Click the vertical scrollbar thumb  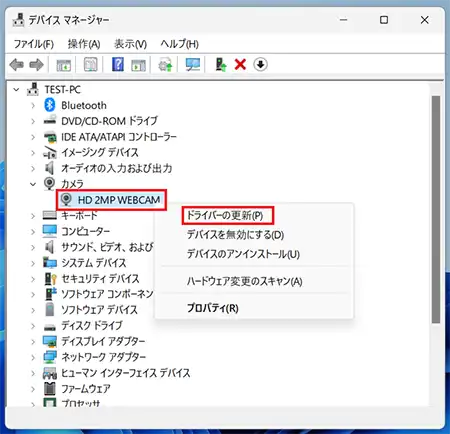tap(436, 209)
